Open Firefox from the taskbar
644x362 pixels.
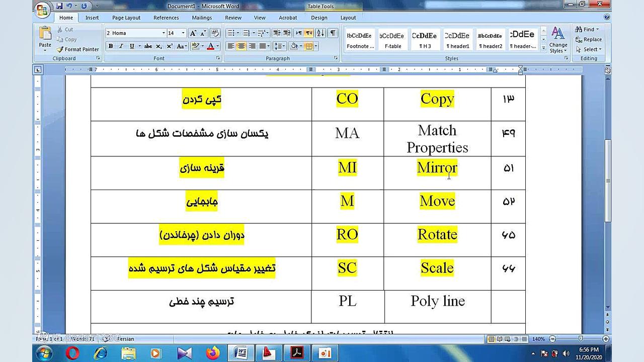pos(213,353)
